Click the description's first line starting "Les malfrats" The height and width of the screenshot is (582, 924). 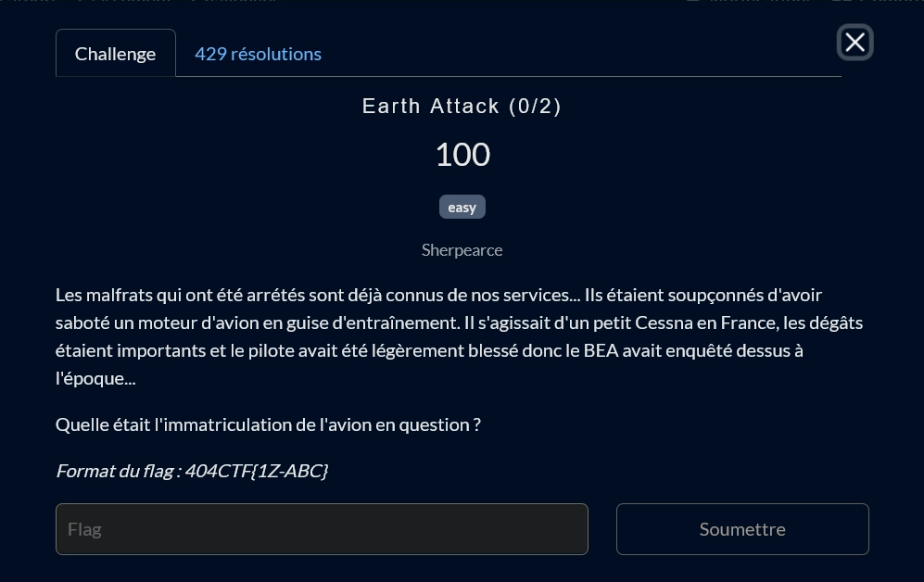coord(185,295)
